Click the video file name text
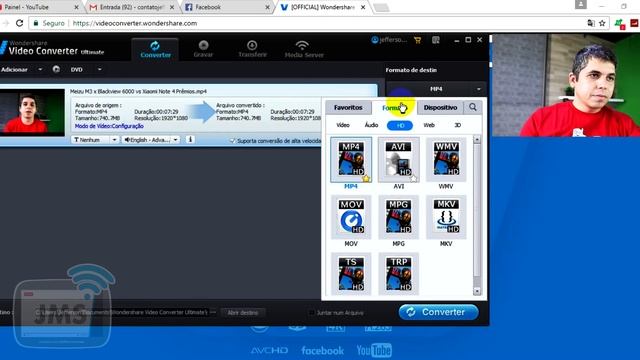 [138, 91]
